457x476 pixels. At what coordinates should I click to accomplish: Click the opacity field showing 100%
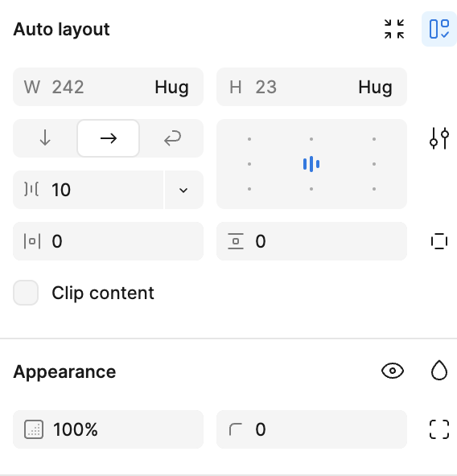108,429
